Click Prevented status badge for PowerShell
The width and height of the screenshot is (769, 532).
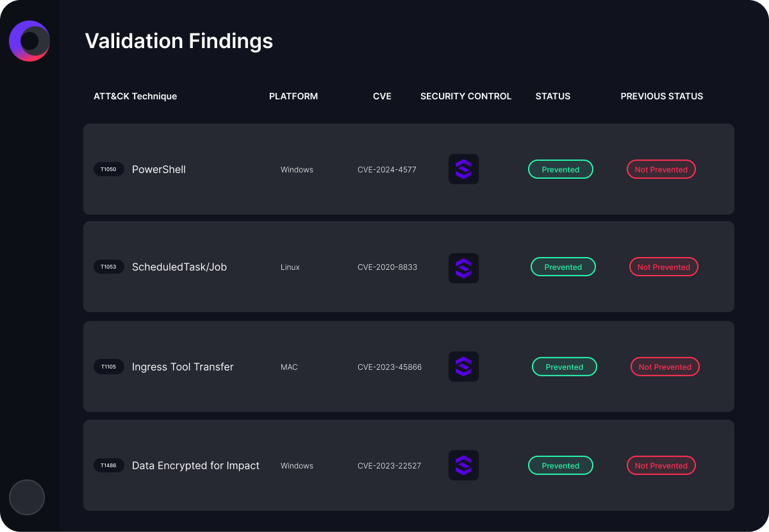(561, 169)
